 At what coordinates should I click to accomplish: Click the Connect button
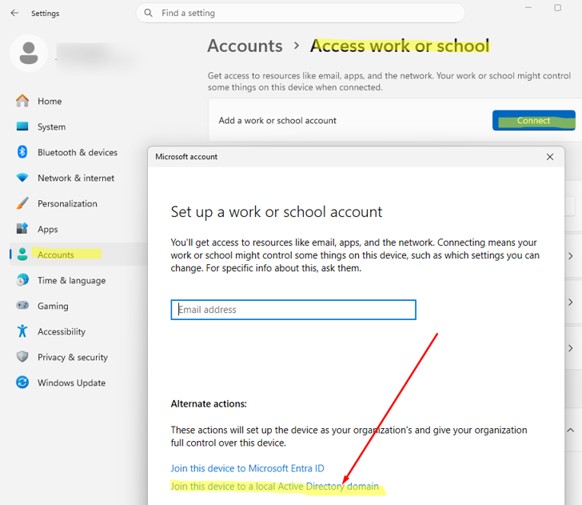pos(534,121)
